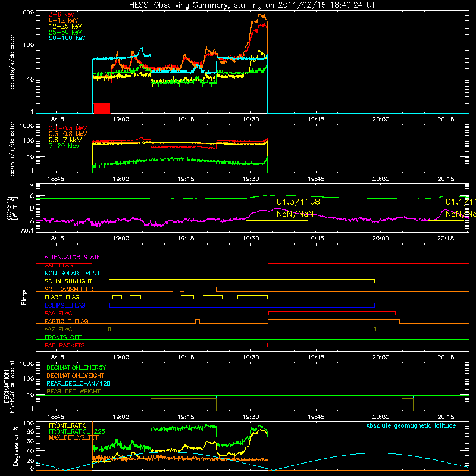Click the 0.1-0.3 MeV legend entry
The width and height of the screenshot is (476, 476).
tap(68, 128)
